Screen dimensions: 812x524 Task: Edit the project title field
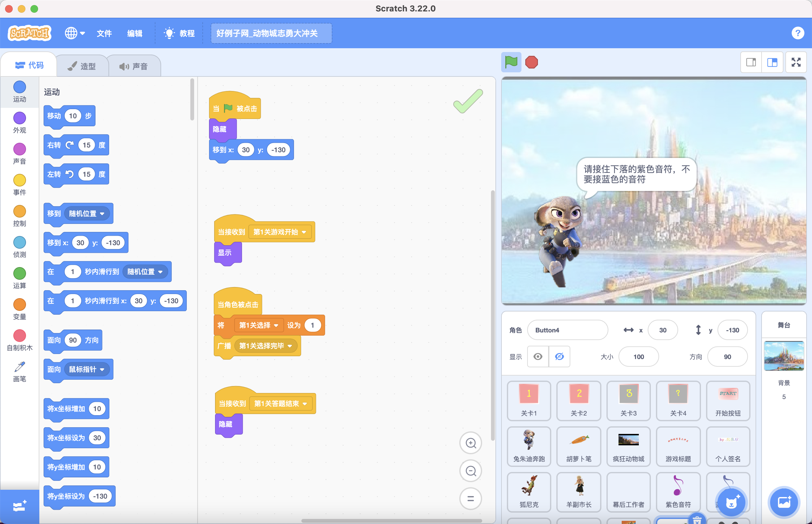[271, 33]
